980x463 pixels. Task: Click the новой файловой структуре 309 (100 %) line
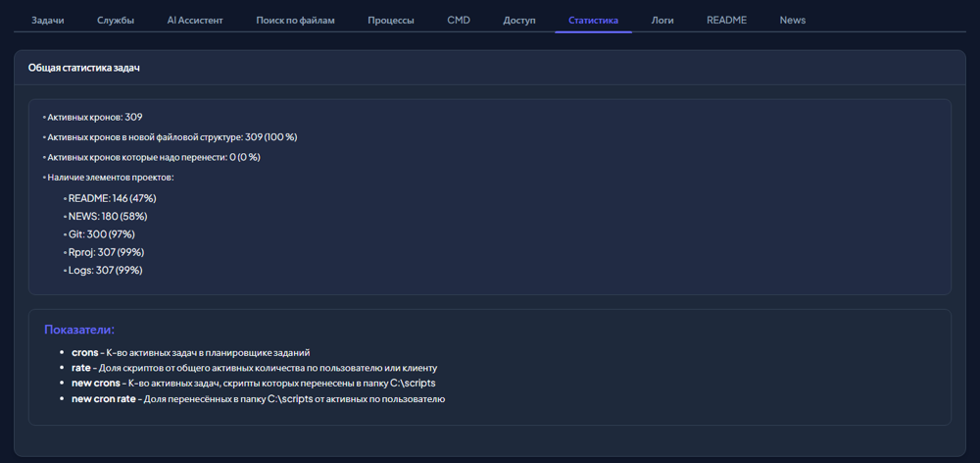[170, 137]
